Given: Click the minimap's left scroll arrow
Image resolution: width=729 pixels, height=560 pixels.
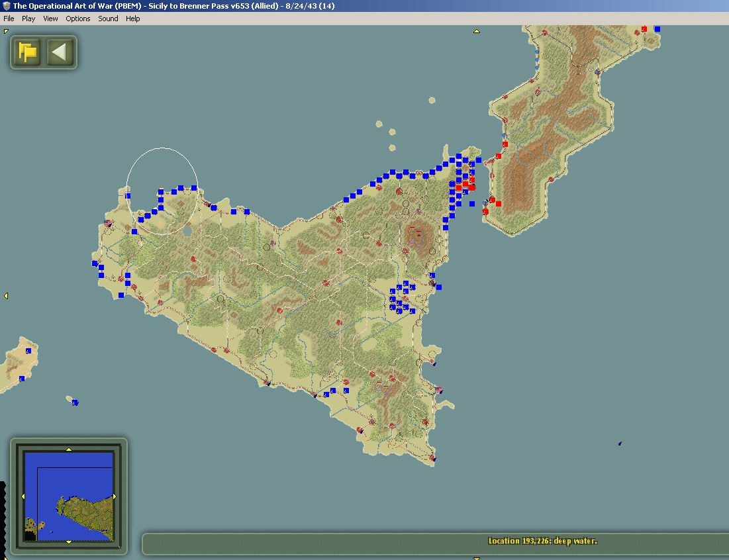Looking at the screenshot, I should [x=23, y=496].
